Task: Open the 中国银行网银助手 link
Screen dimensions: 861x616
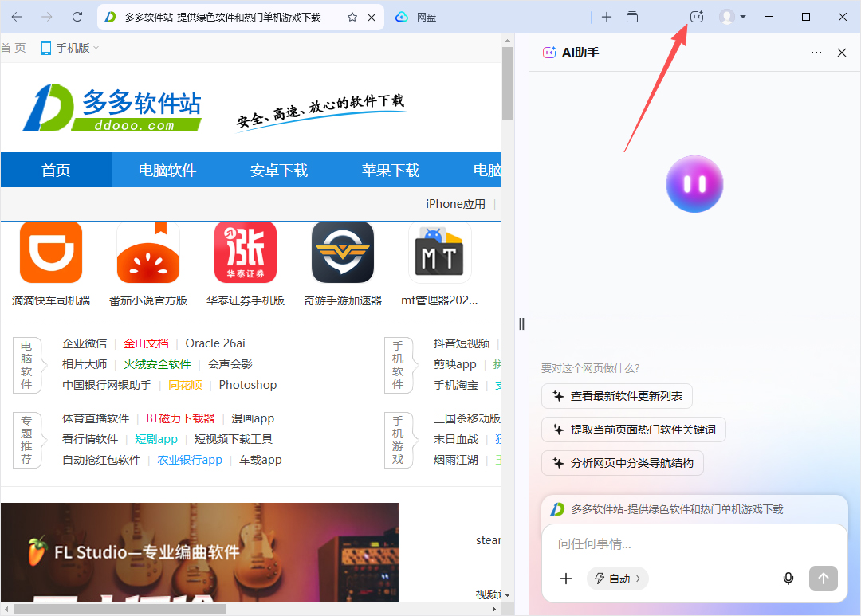Action: coord(107,385)
